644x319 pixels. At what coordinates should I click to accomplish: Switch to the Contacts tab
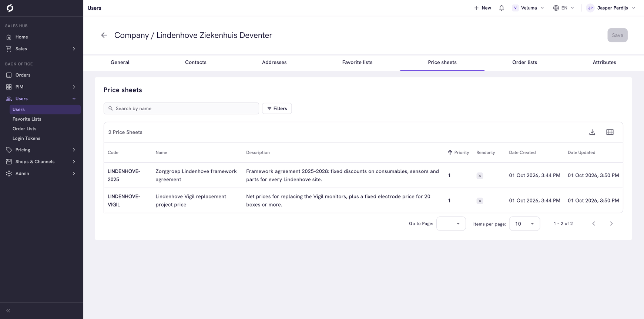pos(196,62)
